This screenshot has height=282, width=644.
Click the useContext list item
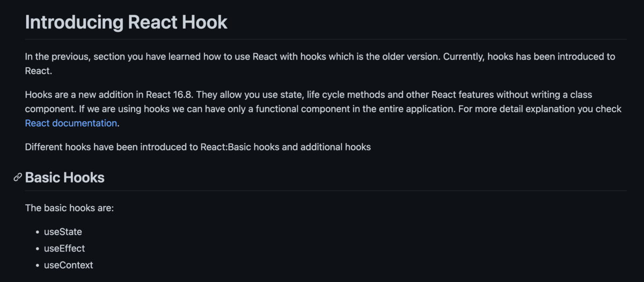(68, 265)
